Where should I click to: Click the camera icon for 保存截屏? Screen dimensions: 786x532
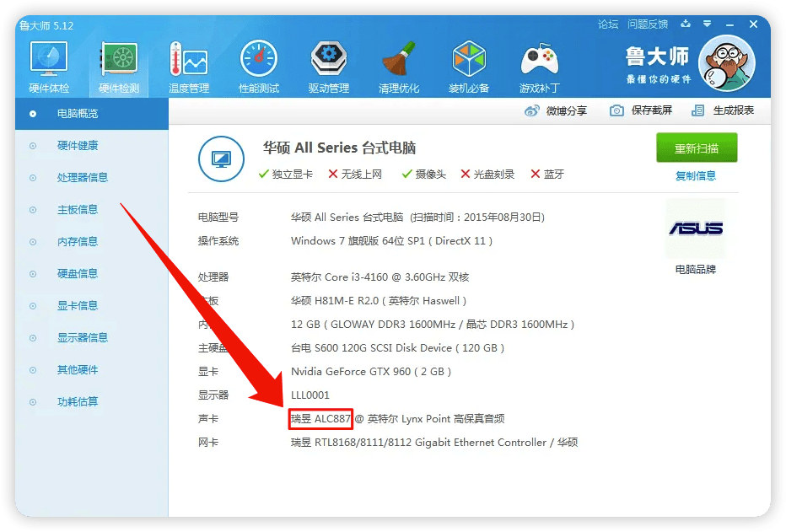(x=616, y=110)
